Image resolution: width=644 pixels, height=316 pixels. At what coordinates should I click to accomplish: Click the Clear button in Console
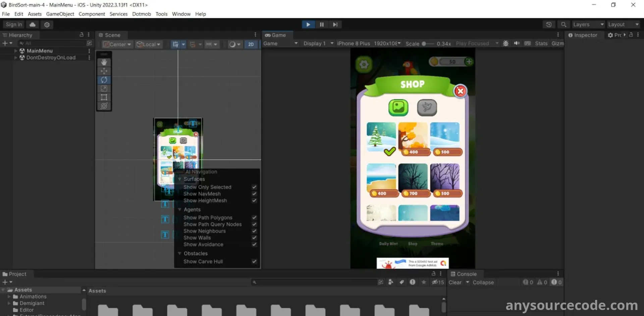coord(455,282)
